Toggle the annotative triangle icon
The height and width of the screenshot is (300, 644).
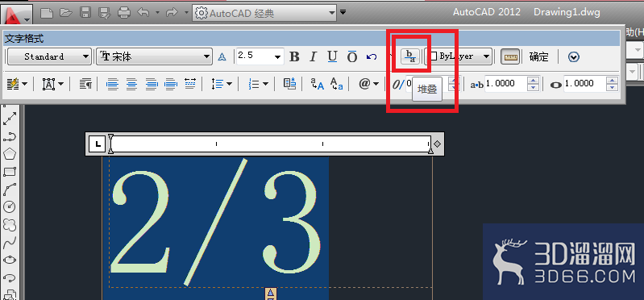pos(222,56)
